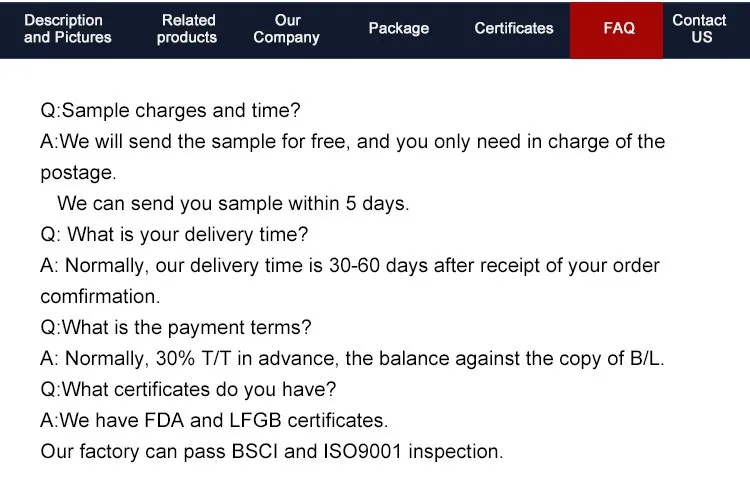Image resolution: width=750 pixels, height=498 pixels.
Task: Click the question 'Sample charges and time?'
Action: click(x=170, y=111)
